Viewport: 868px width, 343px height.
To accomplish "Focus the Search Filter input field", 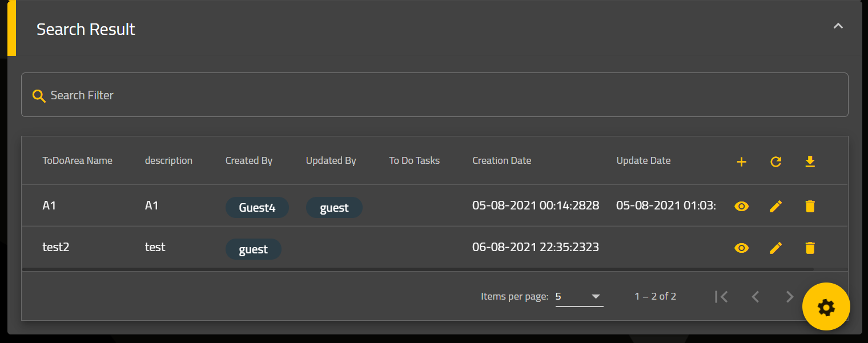I will tap(435, 95).
